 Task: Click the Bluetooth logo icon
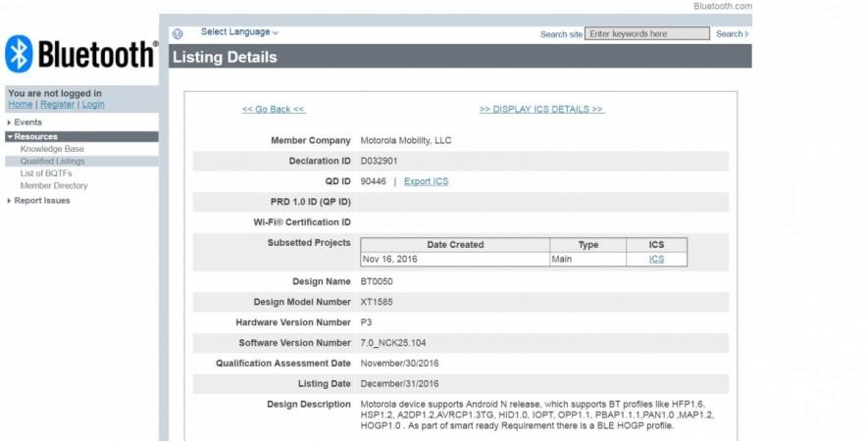click(19, 54)
